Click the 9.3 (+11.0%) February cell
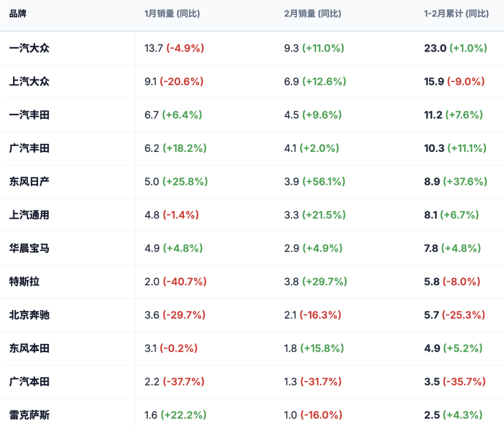This screenshot has width=504, height=427. click(314, 48)
